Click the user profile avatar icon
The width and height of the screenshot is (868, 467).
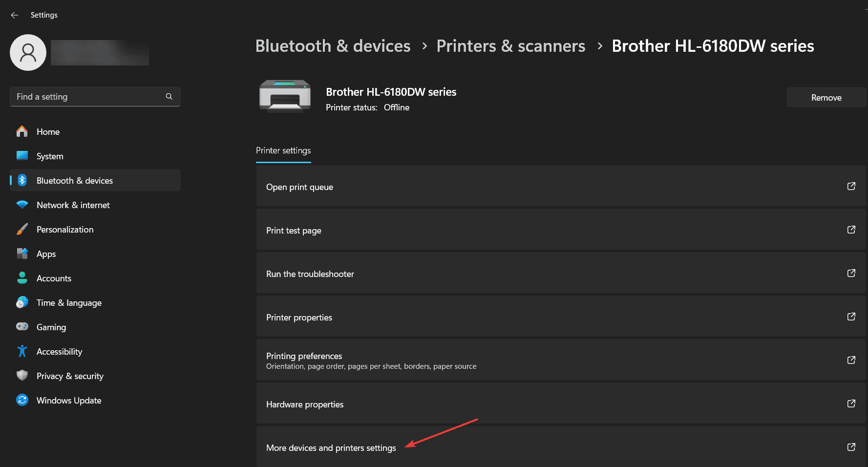point(28,53)
